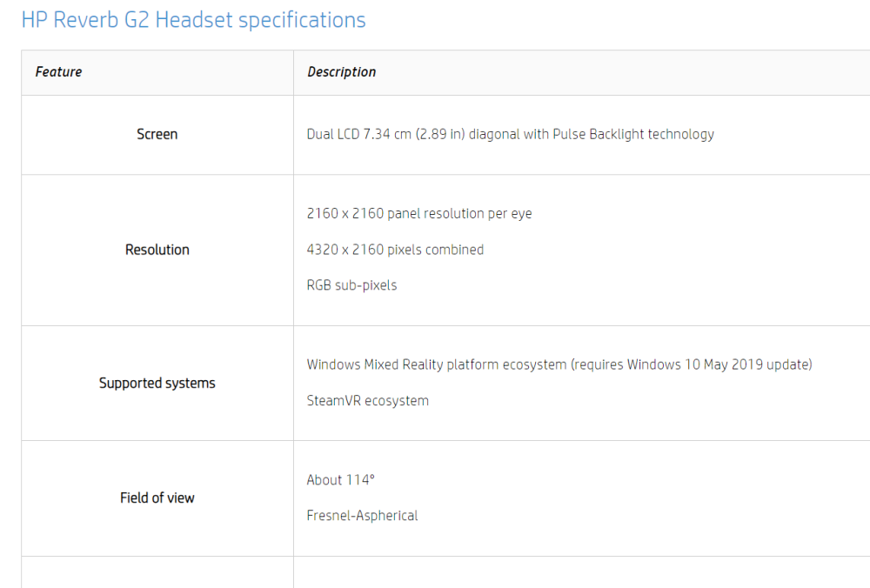Click the 'Fresnel-Aspherical' lens text
Image resolution: width=870 pixels, height=588 pixels.
tap(362, 516)
